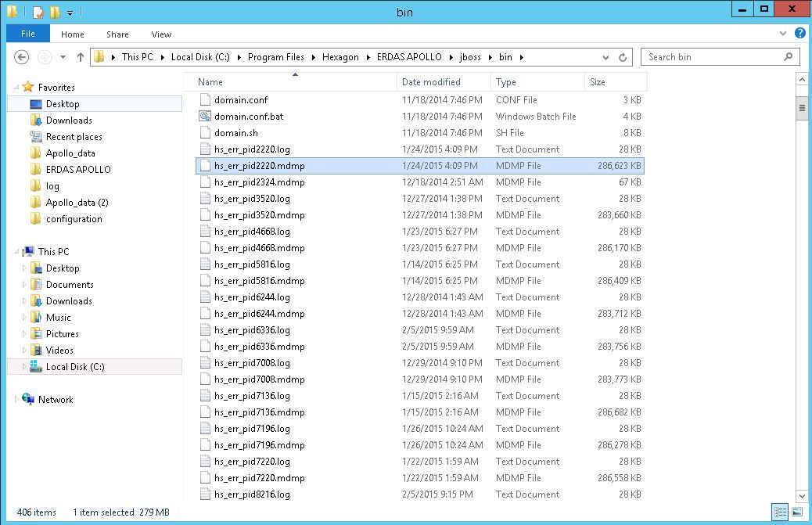Switch to large thumbnails view
The width and height of the screenshot is (812, 525).
tap(796, 512)
